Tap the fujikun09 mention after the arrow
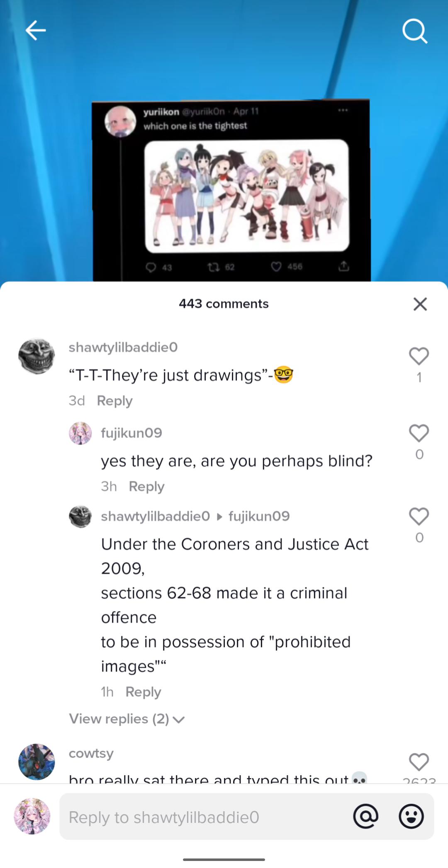This screenshot has width=448, height=868. point(259,516)
